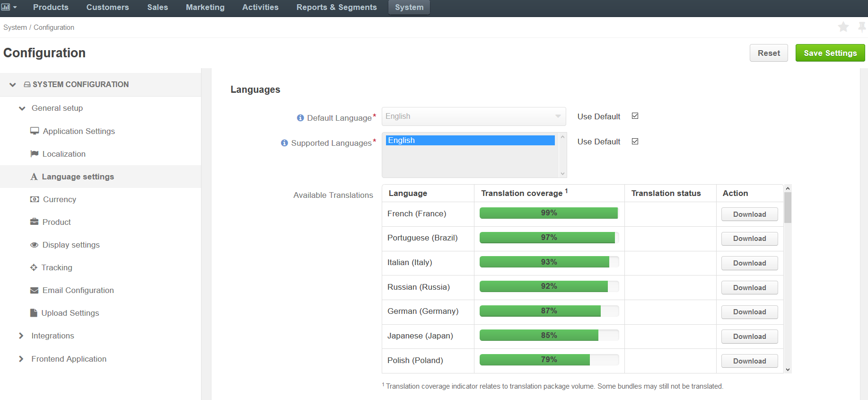The width and height of the screenshot is (868, 400).
Task: Click the Save Settings button
Action: pos(830,53)
